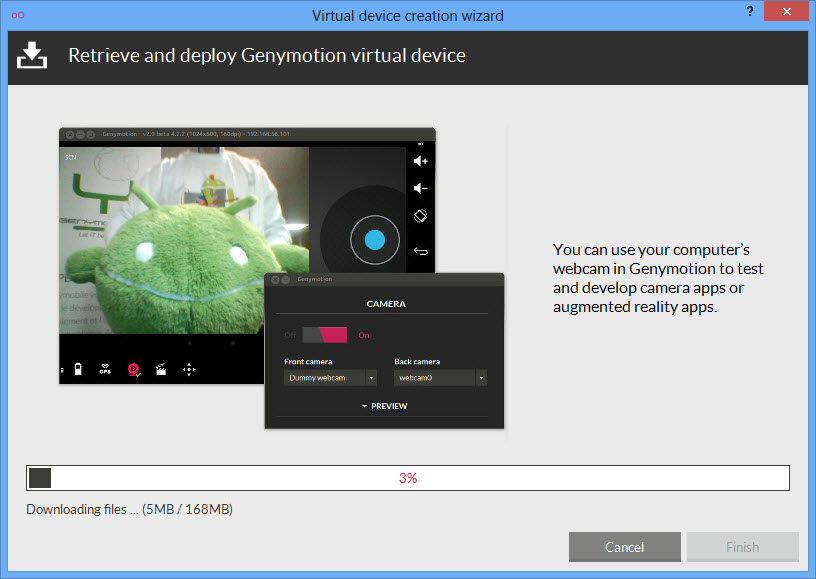The height and width of the screenshot is (579, 816).
Task: Click the volume up icon in preview
Action: click(x=420, y=161)
